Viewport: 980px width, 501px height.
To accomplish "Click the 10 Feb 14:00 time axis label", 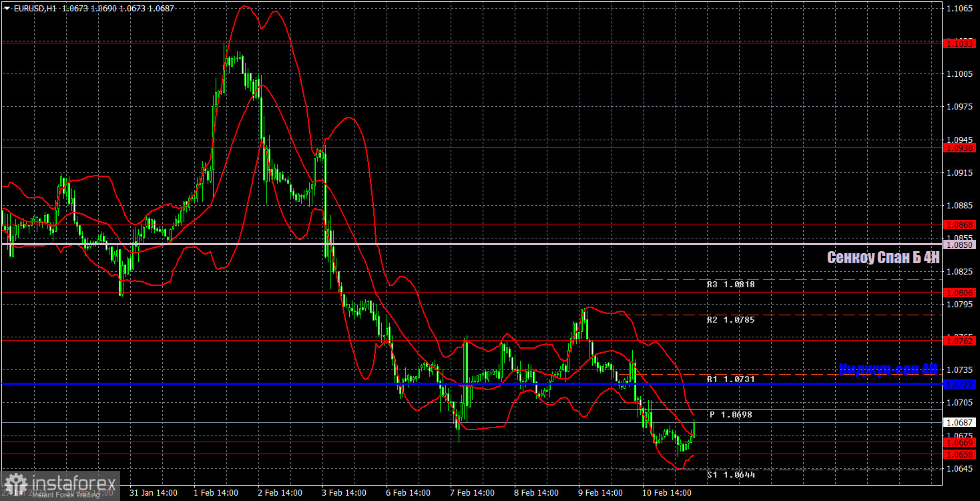I will tap(666, 493).
